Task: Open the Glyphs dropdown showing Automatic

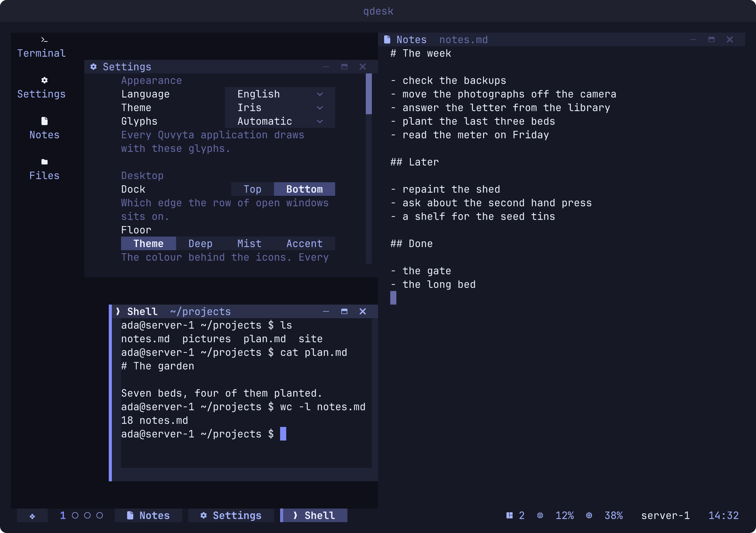Action: (280, 121)
